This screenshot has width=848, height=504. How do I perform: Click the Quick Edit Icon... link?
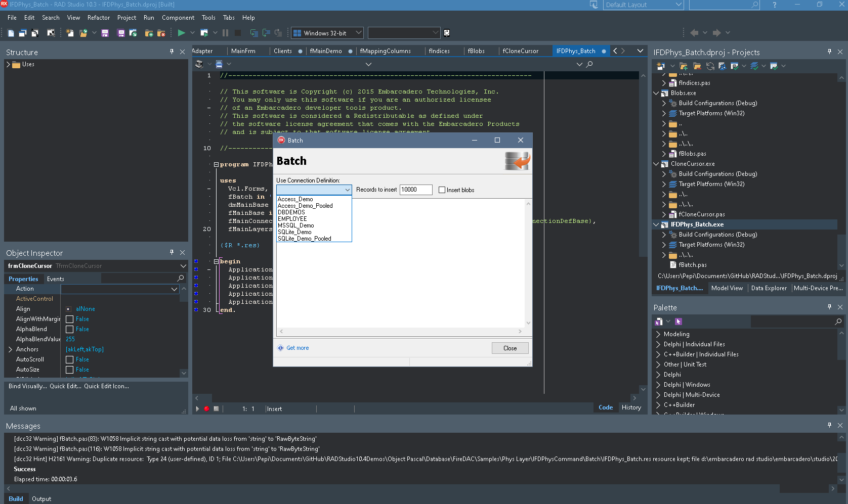coord(106,386)
